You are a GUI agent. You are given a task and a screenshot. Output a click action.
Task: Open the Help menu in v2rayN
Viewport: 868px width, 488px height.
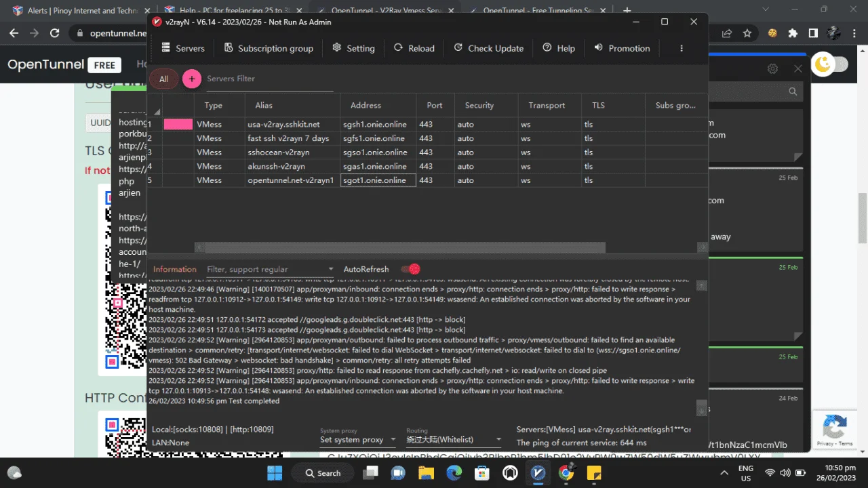coord(559,48)
